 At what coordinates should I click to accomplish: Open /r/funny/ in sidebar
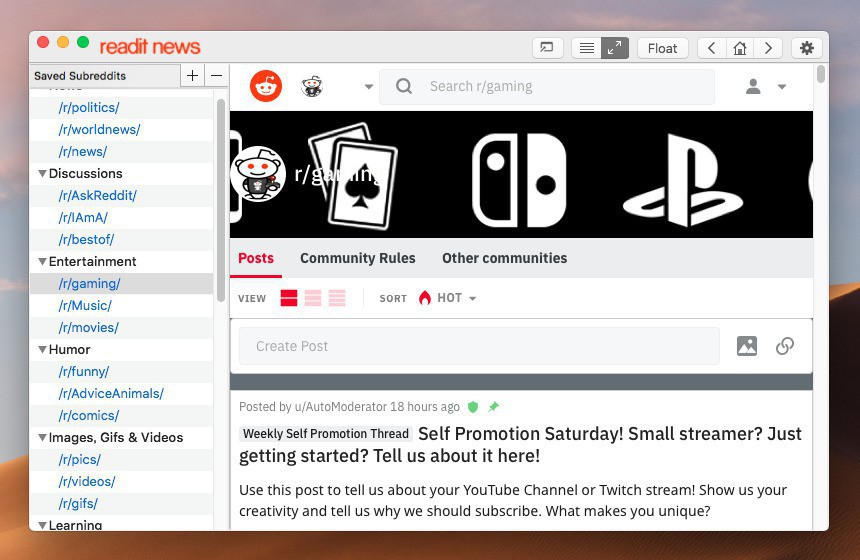[x=83, y=371]
